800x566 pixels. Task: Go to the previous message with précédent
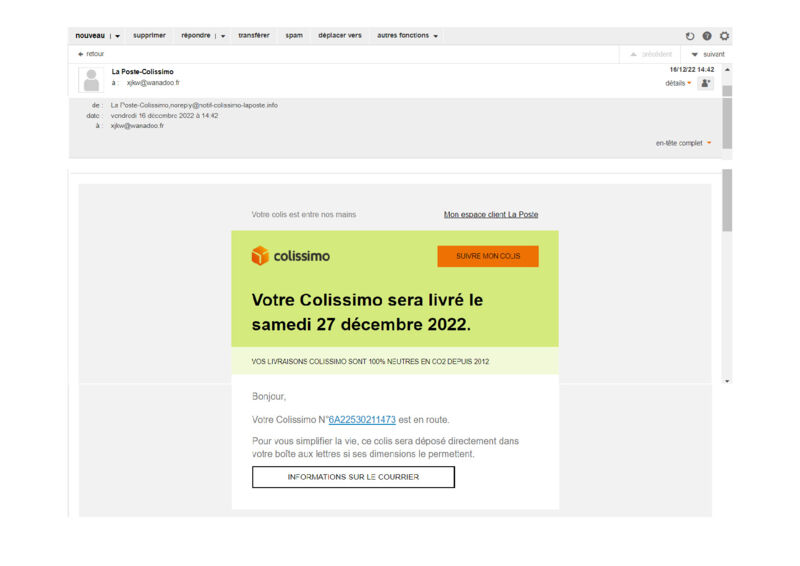[652, 54]
